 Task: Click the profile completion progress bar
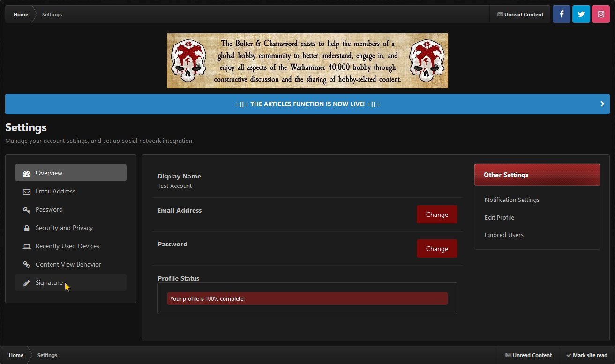(307, 299)
